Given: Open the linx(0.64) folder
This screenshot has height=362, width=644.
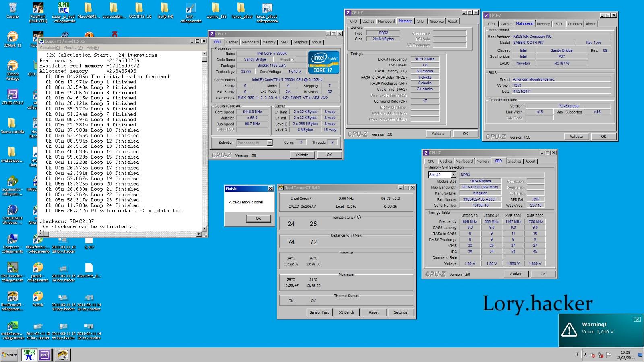Looking at the screenshot, I should [x=165, y=10].
